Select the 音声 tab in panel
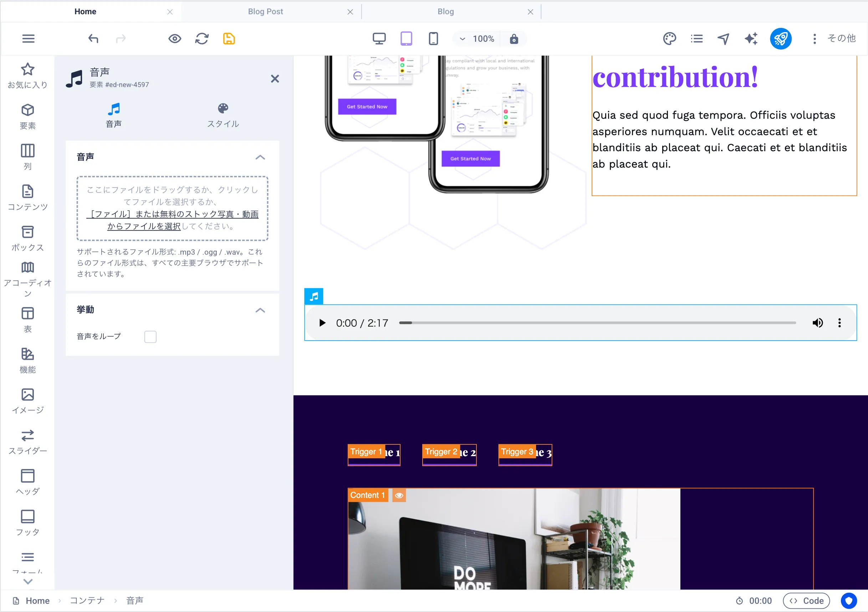Viewport: 868px width, 612px height. pos(114,115)
